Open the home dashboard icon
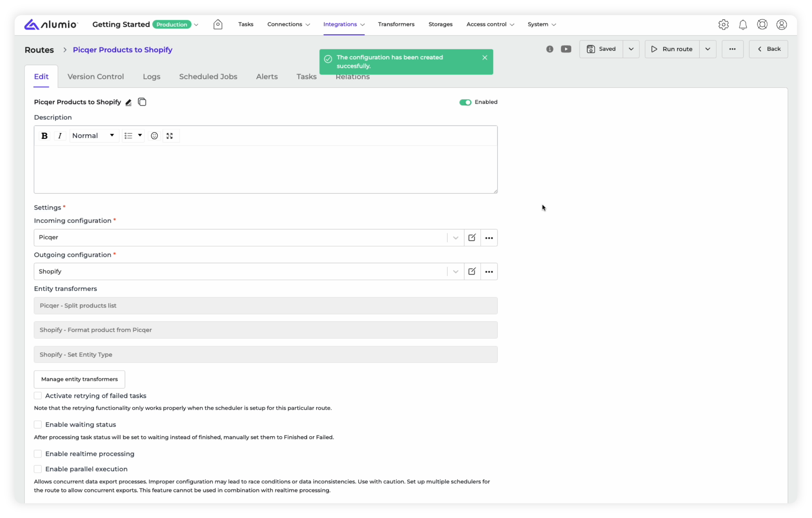The height and width of the screenshot is (518, 812). [218, 24]
